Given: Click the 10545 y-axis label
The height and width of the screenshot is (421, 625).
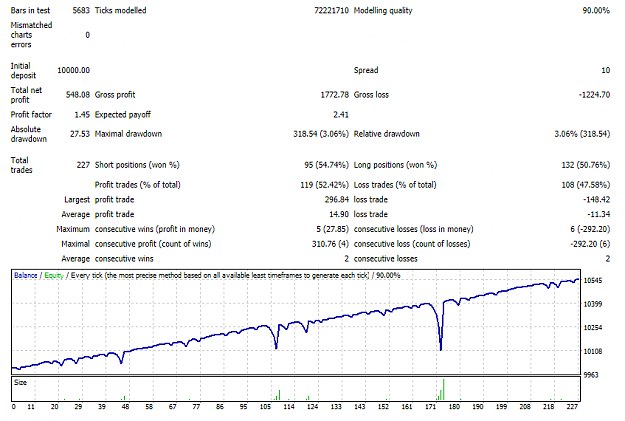Looking at the screenshot, I should pos(593,281).
